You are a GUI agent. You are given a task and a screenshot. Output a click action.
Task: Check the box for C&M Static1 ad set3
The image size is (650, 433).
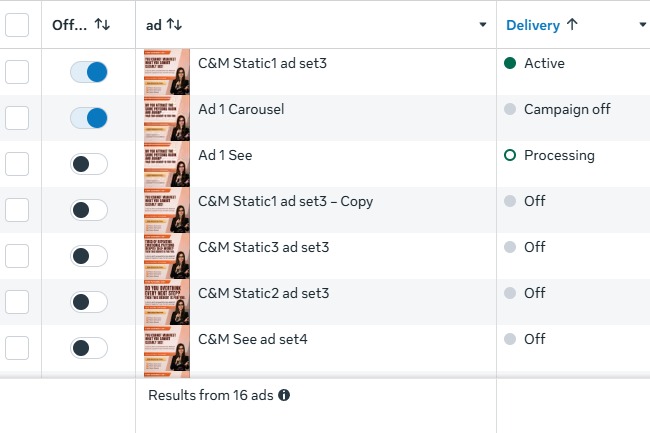pyautogui.click(x=17, y=72)
